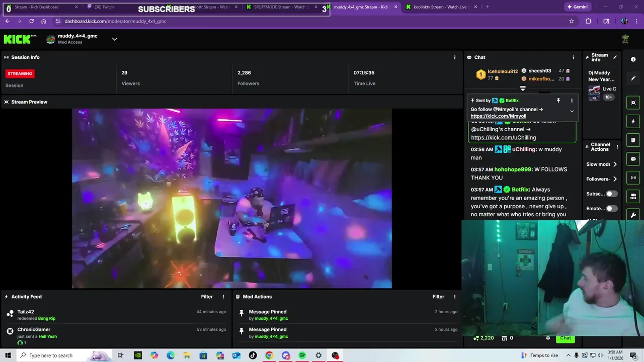Focus the address bar URL
Screen dimensions: 644x362
[115, 21]
